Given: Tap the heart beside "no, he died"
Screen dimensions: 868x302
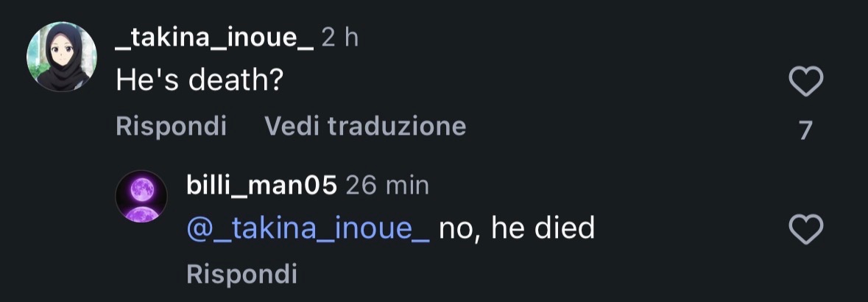Looking at the screenshot, I should click(805, 229).
